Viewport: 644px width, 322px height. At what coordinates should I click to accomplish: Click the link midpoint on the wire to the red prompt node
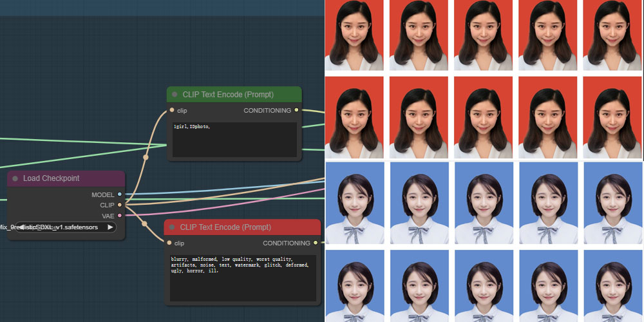pyautogui.click(x=144, y=224)
